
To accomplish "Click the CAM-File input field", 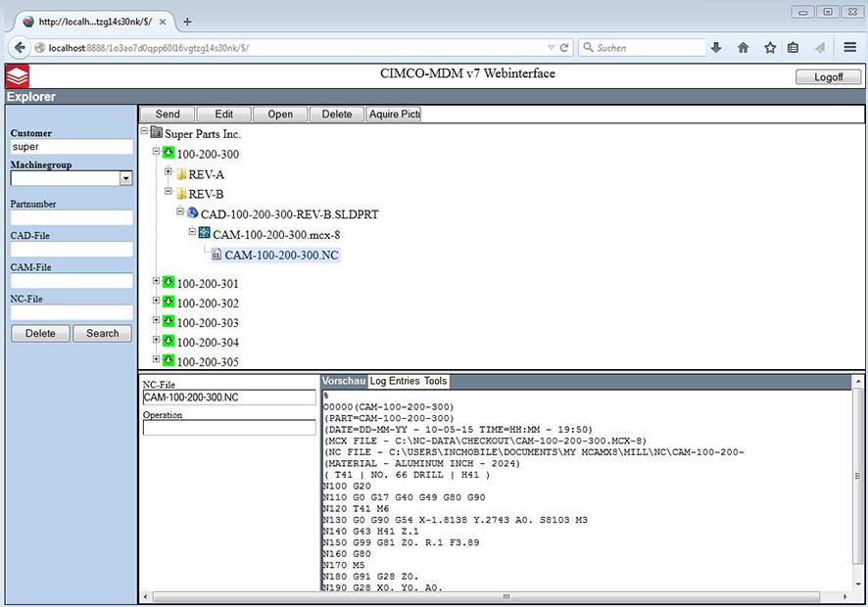I will (72, 281).
